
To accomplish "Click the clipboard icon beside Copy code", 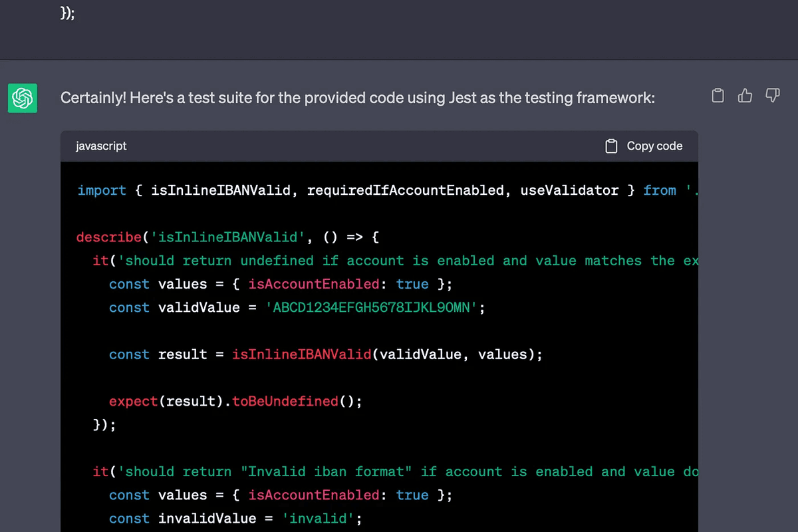I will click(611, 146).
